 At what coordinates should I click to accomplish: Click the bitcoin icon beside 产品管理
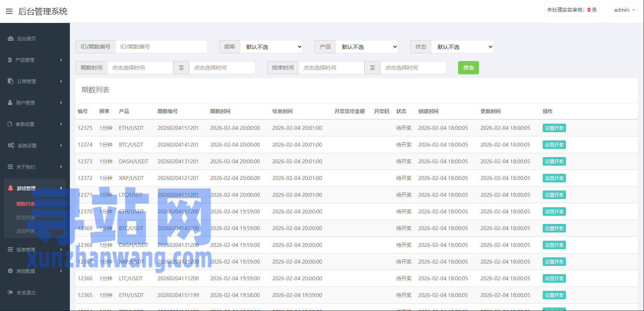pyautogui.click(x=10, y=60)
